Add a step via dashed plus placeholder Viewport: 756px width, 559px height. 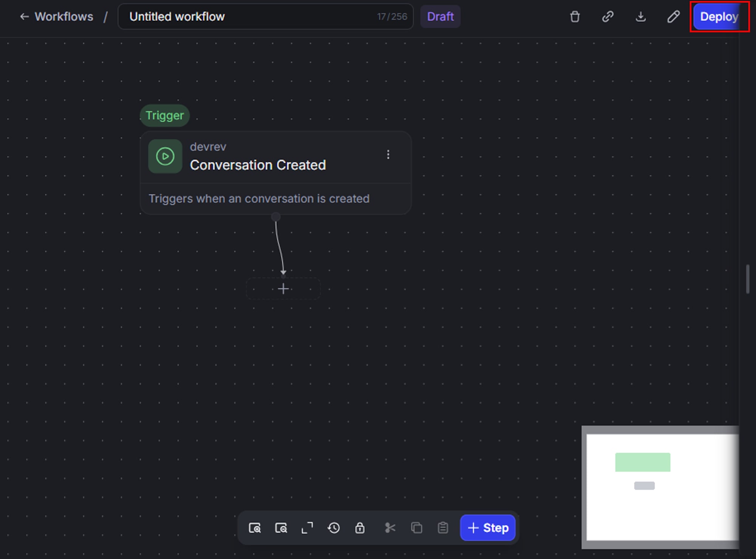(283, 289)
